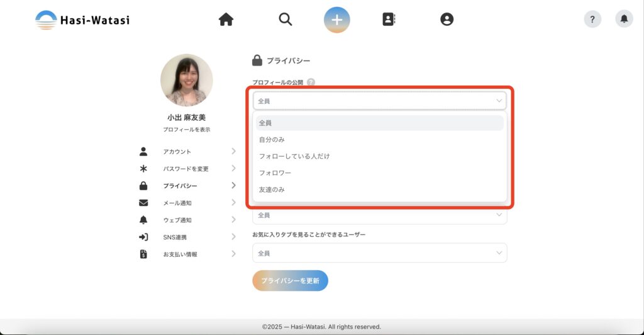
Task: Open search via magnifying glass icon
Action: [286, 20]
